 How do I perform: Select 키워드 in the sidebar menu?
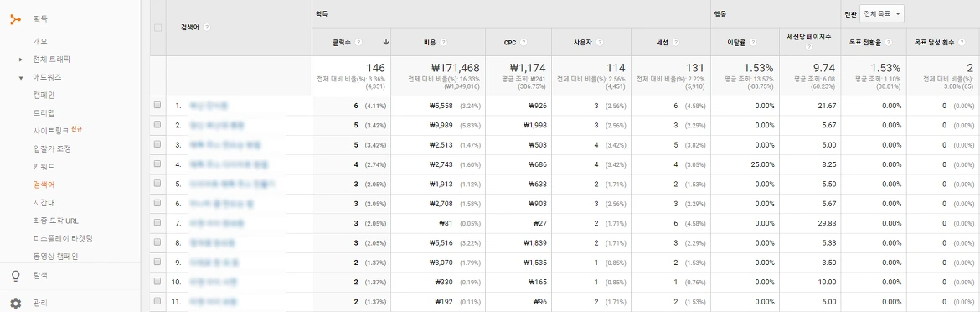[44, 167]
